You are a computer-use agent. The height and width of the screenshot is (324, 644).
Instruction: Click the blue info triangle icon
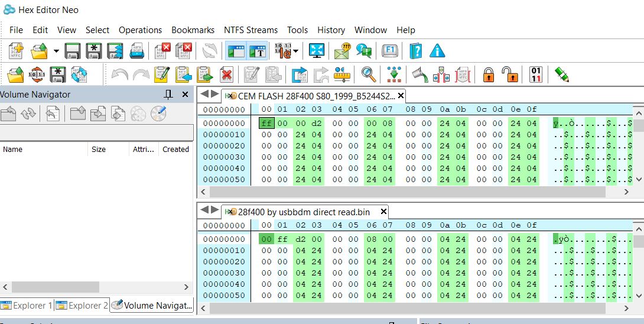point(437,51)
